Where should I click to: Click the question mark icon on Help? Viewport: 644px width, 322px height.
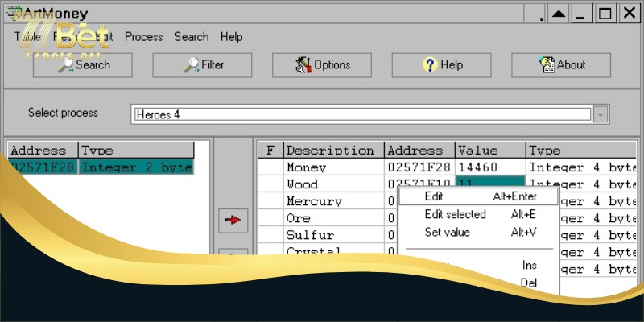430,65
